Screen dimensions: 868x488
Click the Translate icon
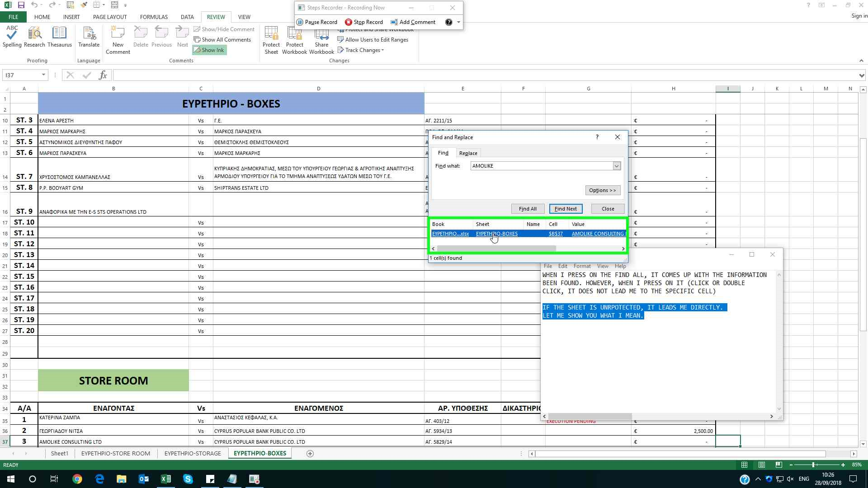(89, 36)
